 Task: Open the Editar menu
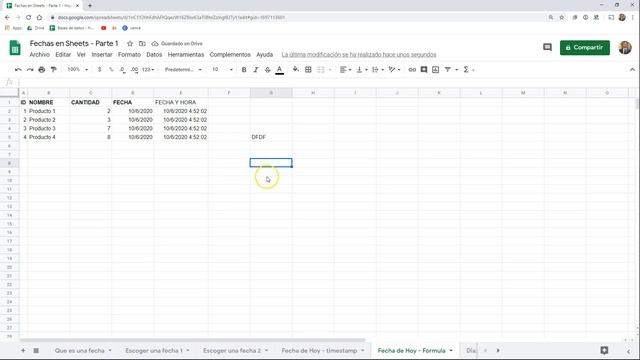coord(63,55)
